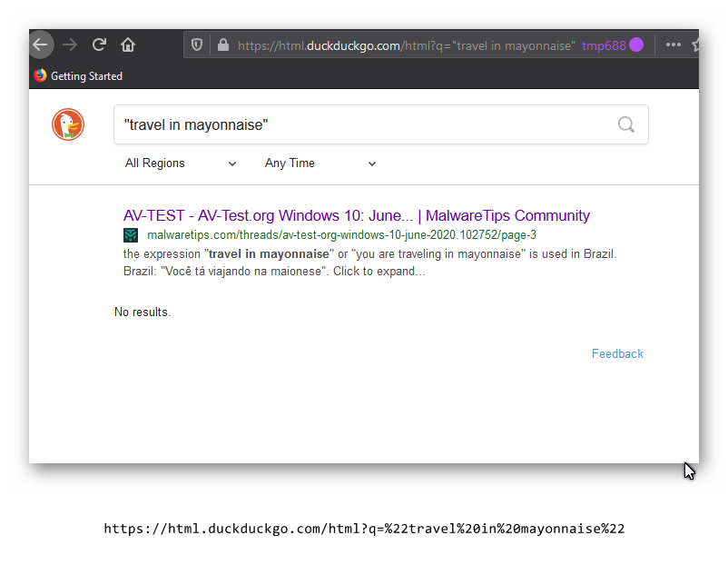Click the purple tmp688 container indicator
728x565 pixels.
(x=613, y=45)
